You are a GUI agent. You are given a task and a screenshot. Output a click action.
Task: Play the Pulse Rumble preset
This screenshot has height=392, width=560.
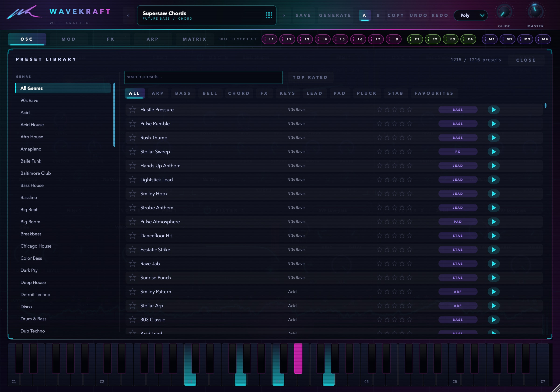click(493, 124)
